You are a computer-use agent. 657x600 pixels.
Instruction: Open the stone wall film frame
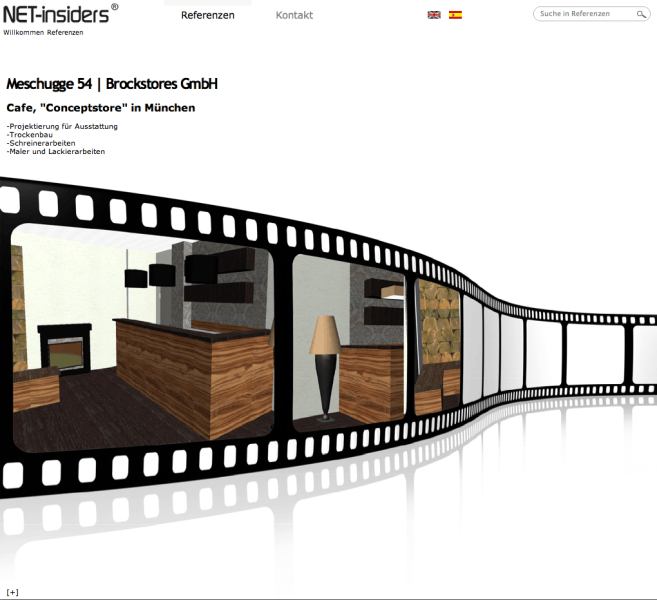click(x=437, y=346)
